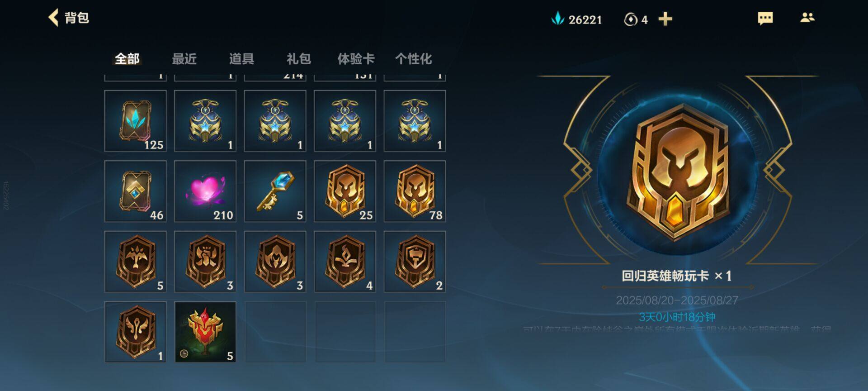Open the chat message icon
Screen dimensions: 868x391
765,19
